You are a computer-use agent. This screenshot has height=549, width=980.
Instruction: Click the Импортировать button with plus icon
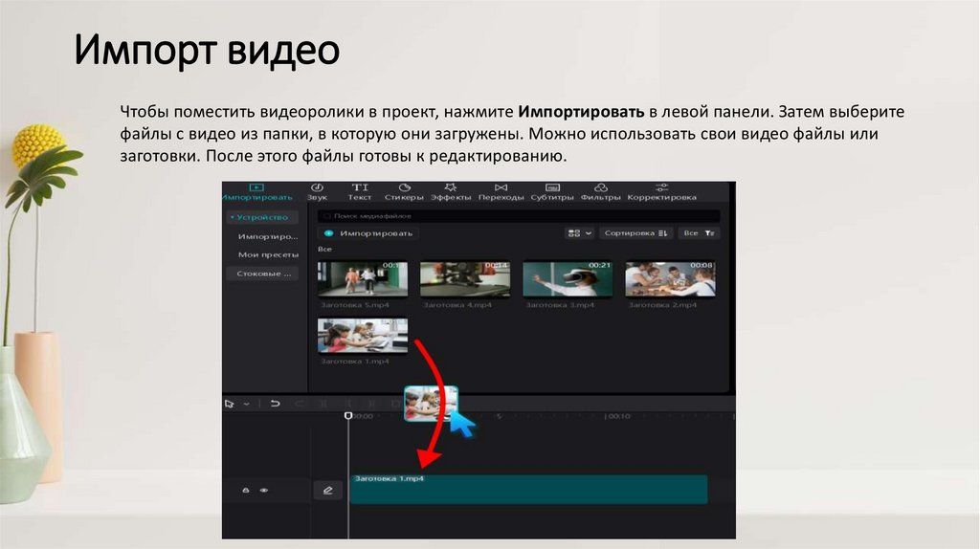click(370, 232)
